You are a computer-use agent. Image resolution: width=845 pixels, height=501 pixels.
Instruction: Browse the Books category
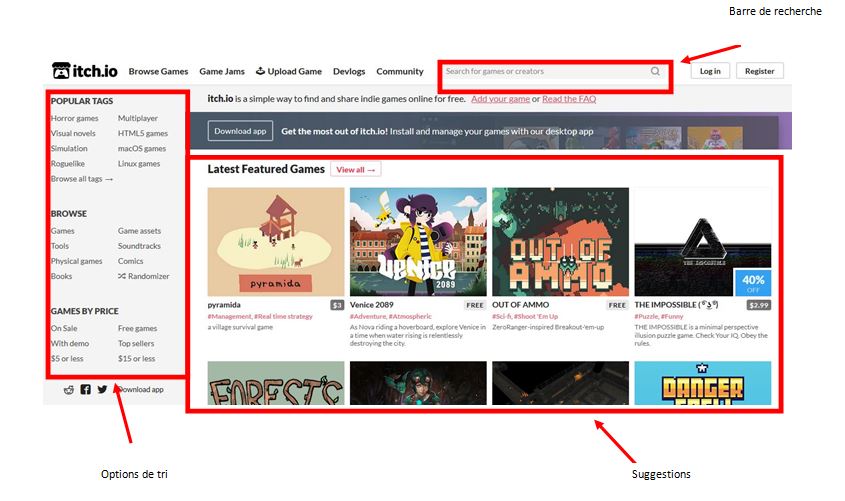[x=61, y=276]
